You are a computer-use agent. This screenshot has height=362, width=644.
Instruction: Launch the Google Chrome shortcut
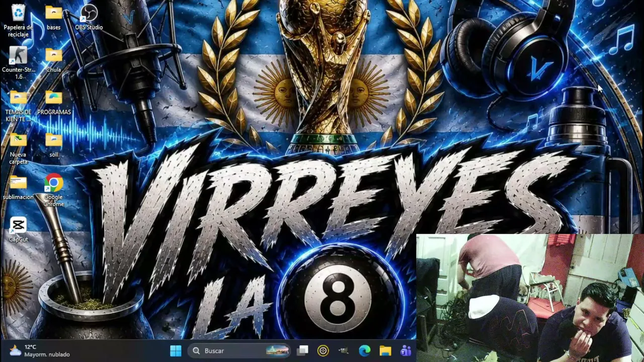[53, 191]
